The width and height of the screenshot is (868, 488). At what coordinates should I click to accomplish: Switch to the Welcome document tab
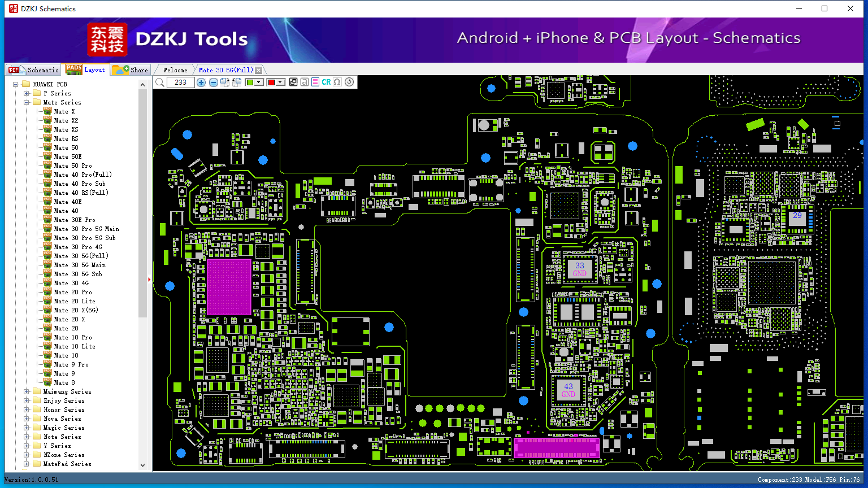point(175,70)
